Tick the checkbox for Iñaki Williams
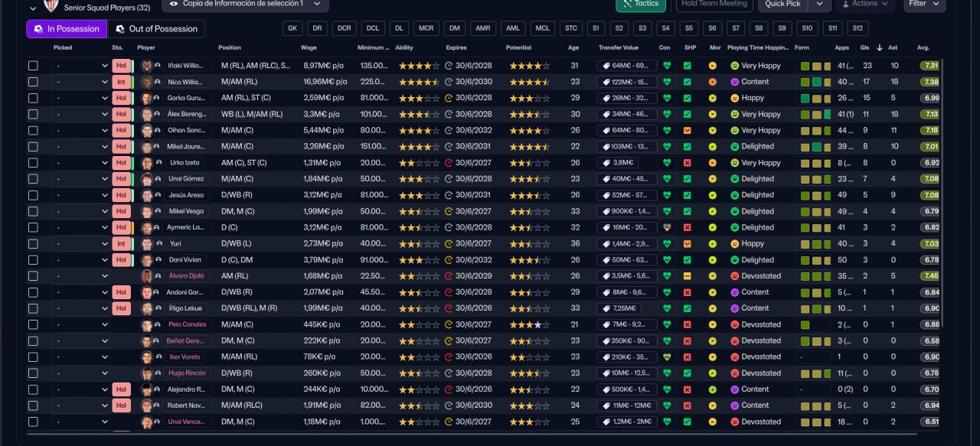 (x=33, y=66)
